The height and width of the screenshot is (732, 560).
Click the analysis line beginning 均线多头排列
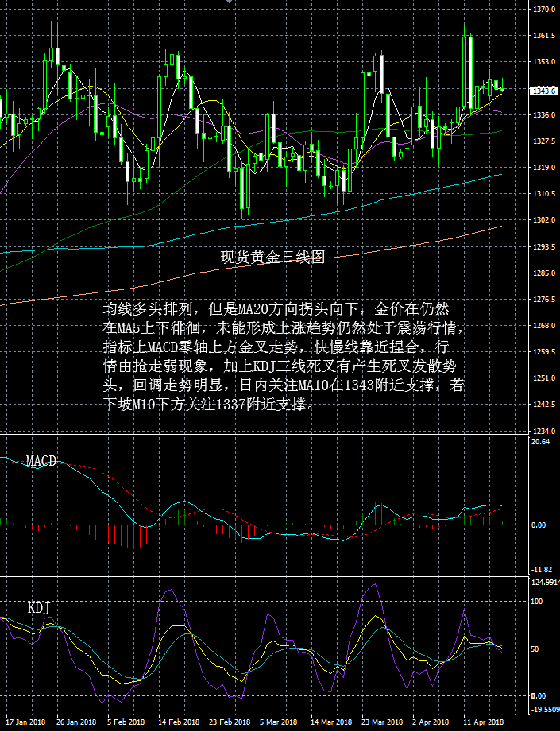[276, 308]
